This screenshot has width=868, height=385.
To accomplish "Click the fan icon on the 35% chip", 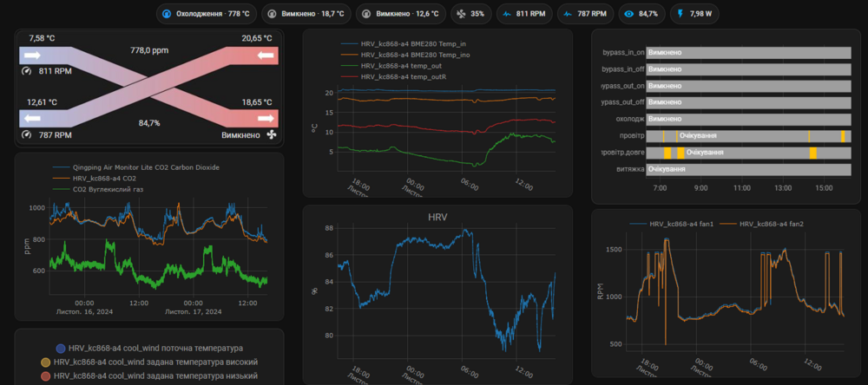I will 461,14.
